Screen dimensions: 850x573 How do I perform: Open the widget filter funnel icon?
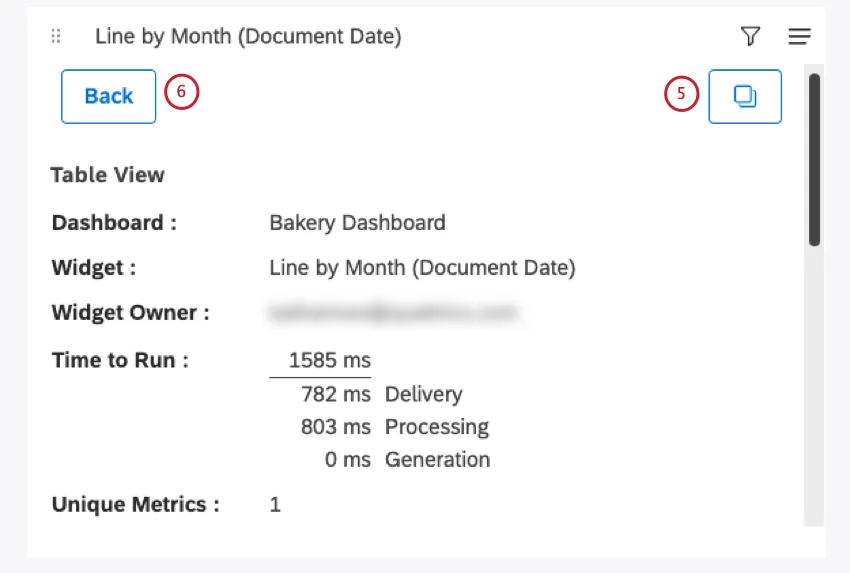coord(750,37)
